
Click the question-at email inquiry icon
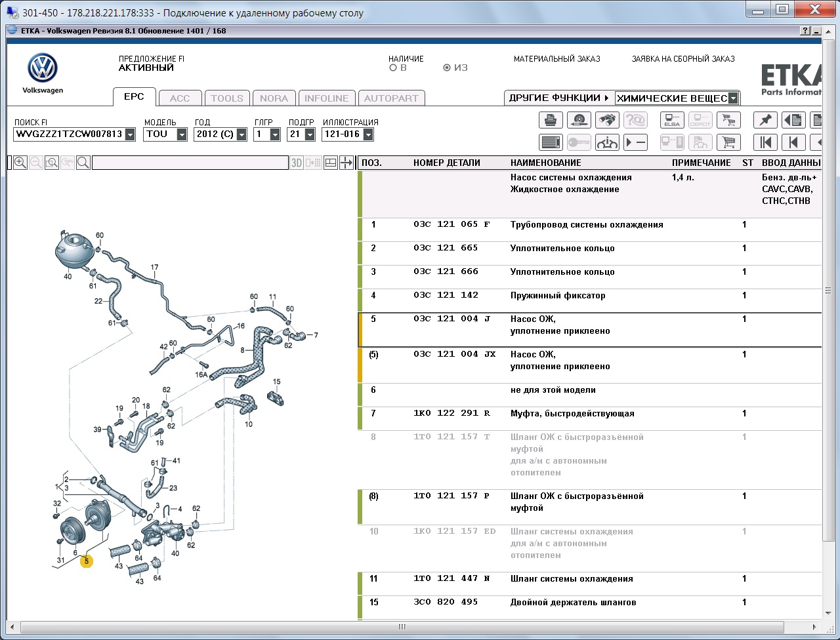coord(635,120)
